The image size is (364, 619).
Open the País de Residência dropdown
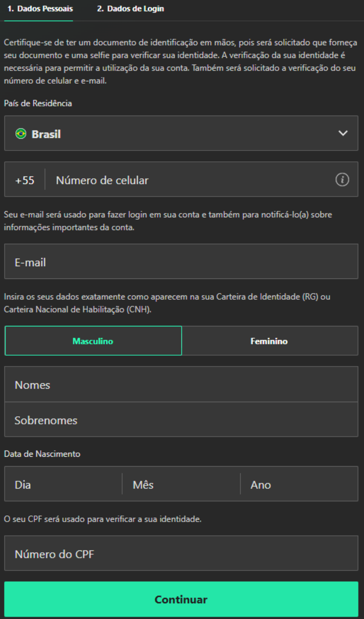(x=182, y=133)
